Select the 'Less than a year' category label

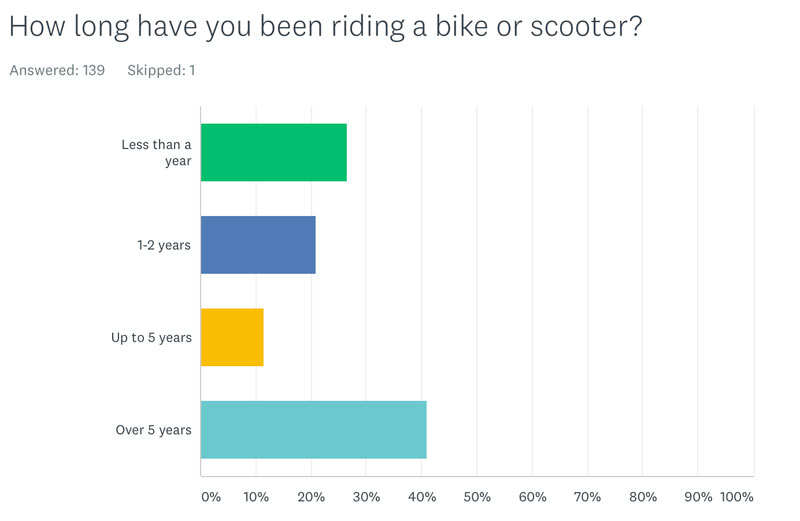pos(157,153)
